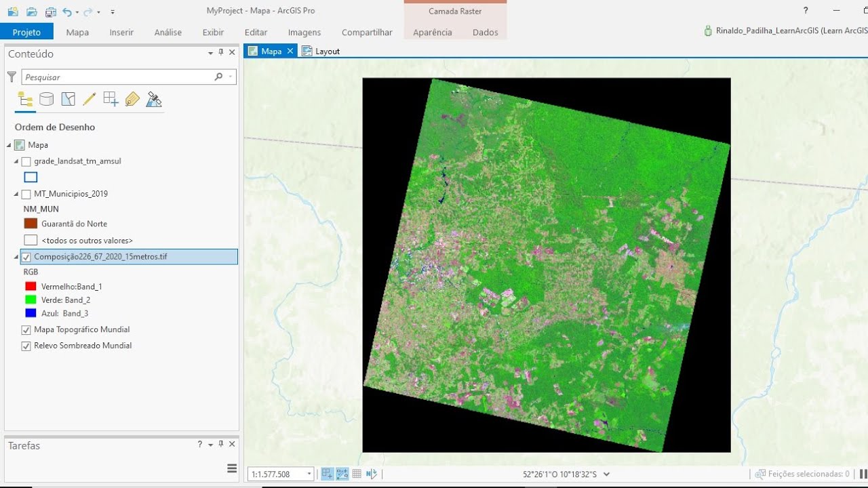The width and height of the screenshot is (868, 488).
Task: Collapse the Composição226_67_2020_15metros.tif layer
Action: coord(16,257)
